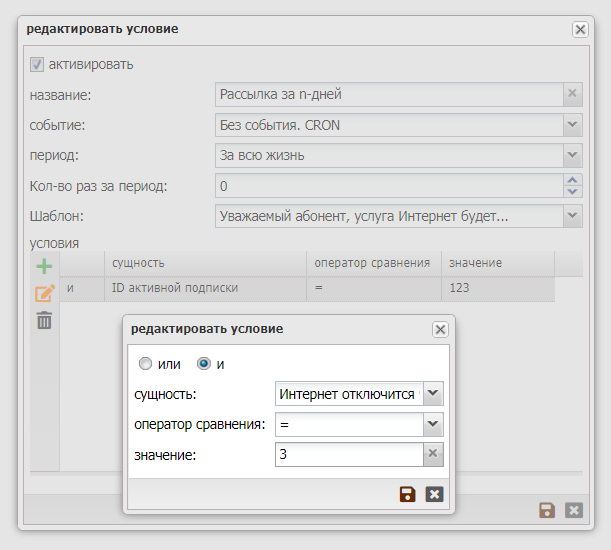Expand the период dropdown
The width and height of the screenshot is (611, 550).
coord(572,155)
